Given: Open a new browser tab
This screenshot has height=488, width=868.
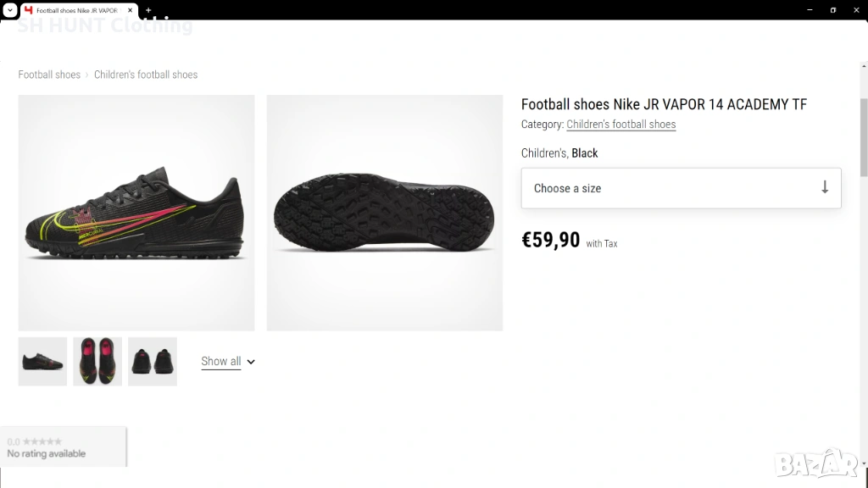Looking at the screenshot, I should coord(148,10).
